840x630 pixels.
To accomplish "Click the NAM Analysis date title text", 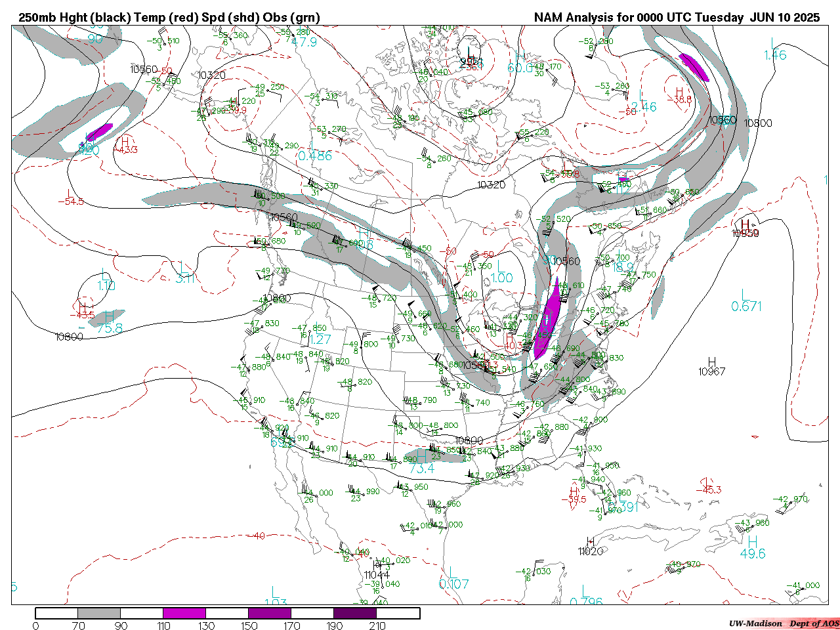I will click(677, 18).
